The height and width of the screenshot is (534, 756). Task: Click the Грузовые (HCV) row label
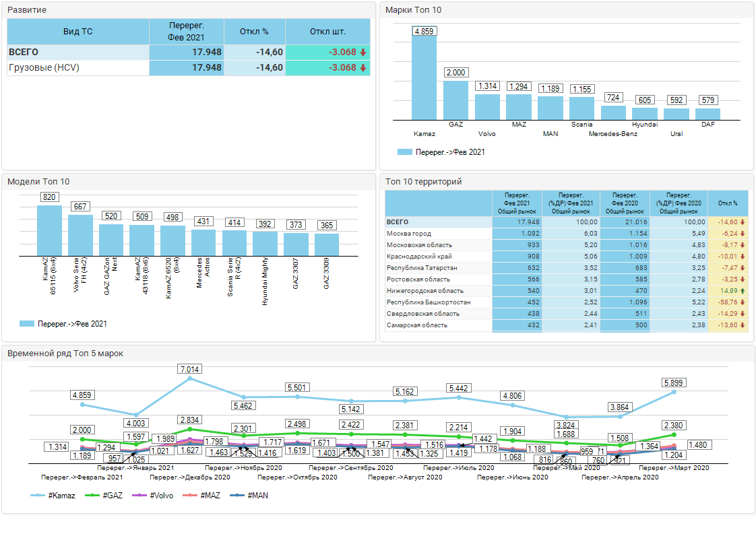tap(44, 68)
